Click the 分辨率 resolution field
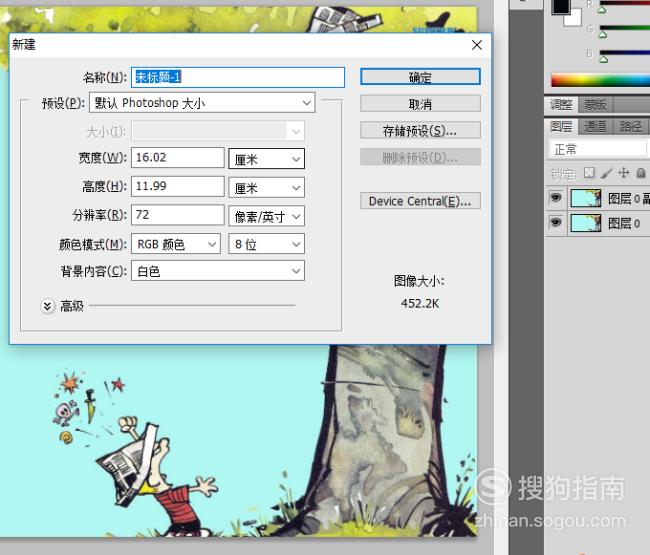 coord(178,215)
